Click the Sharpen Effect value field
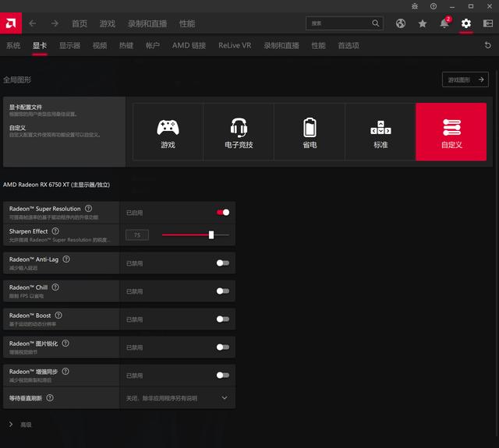Viewport: 499px width, 448px height. (x=137, y=235)
